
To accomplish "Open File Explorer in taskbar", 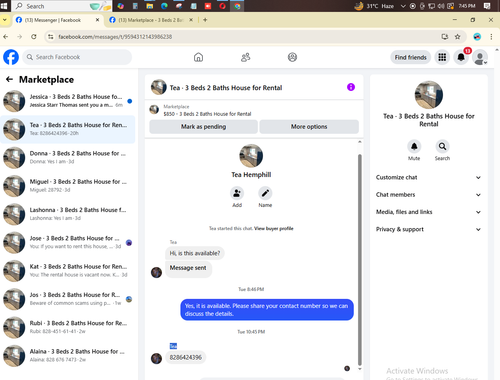I will (x=150, y=6).
